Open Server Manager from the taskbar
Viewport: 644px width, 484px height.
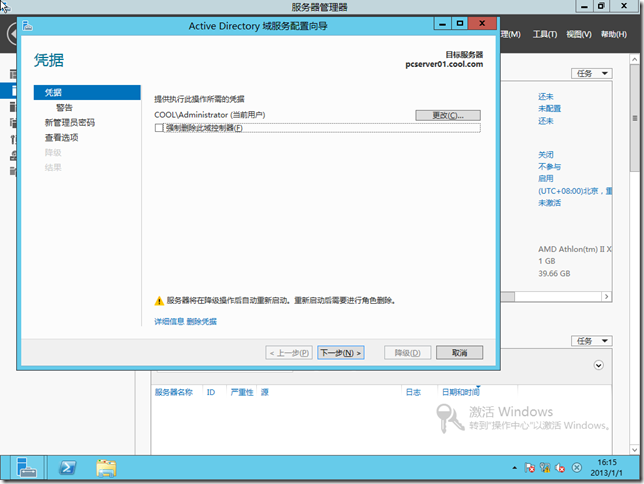26,468
